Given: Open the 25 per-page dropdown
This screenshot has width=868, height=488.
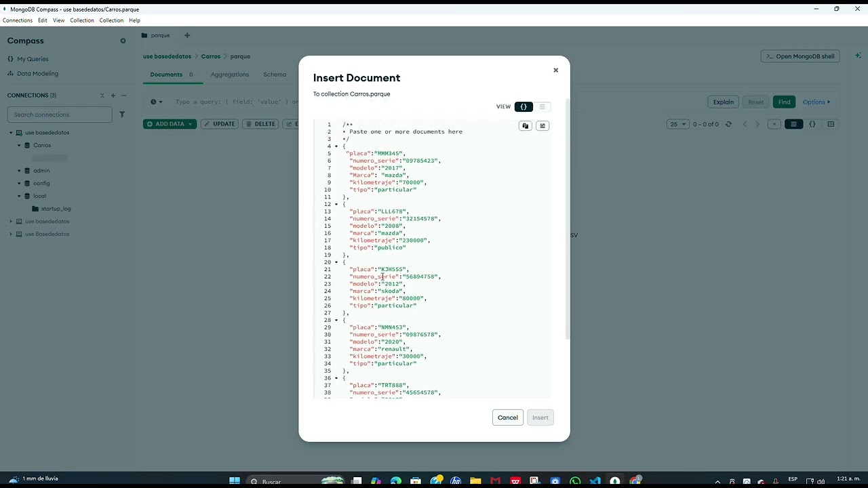Looking at the screenshot, I should click(x=678, y=124).
